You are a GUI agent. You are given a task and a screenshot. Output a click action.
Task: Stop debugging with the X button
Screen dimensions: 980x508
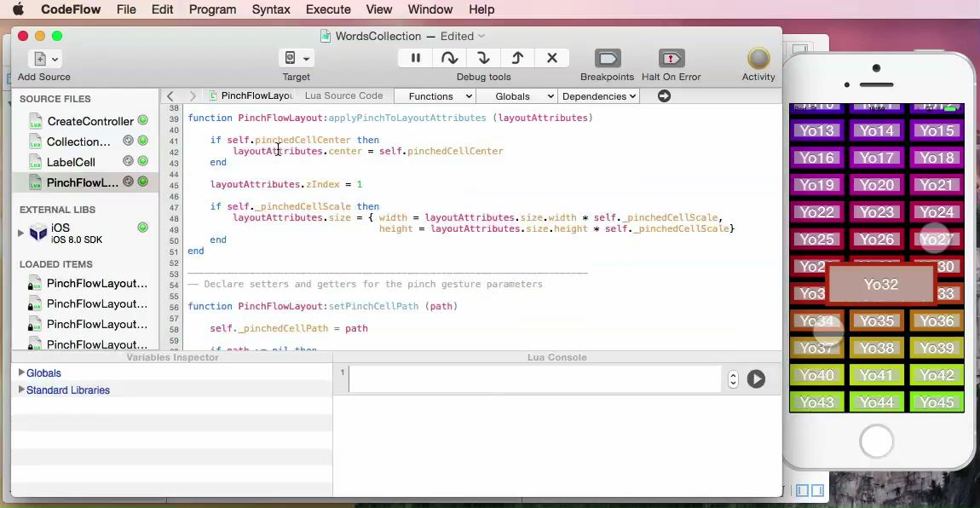[x=552, y=58]
